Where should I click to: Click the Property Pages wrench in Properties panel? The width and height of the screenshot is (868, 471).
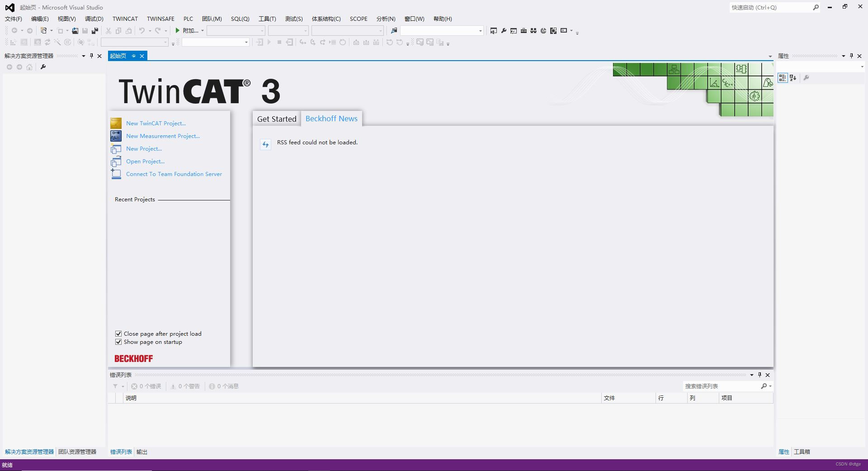coord(806,78)
